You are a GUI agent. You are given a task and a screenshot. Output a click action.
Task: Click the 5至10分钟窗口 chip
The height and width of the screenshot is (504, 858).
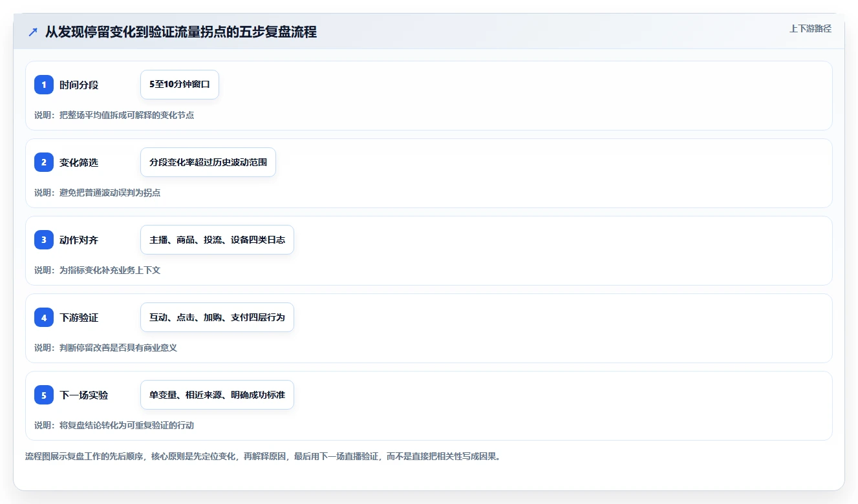tap(180, 85)
